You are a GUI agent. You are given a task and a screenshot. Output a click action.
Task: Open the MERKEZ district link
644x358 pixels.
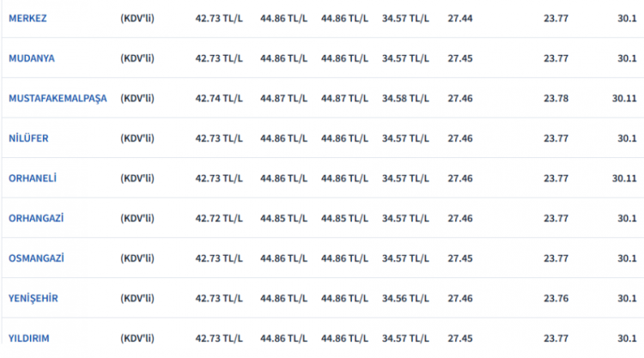tap(30, 18)
